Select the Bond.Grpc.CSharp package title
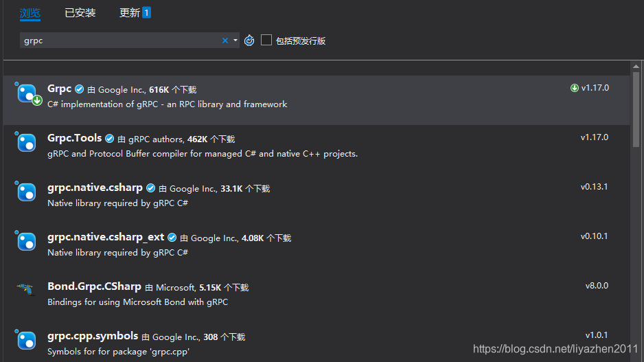This screenshot has height=362, width=644. (x=94, y=286)
